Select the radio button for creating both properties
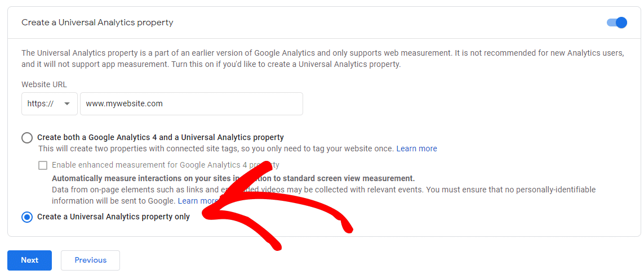This screenshot has height=279, width=644. 27,137
